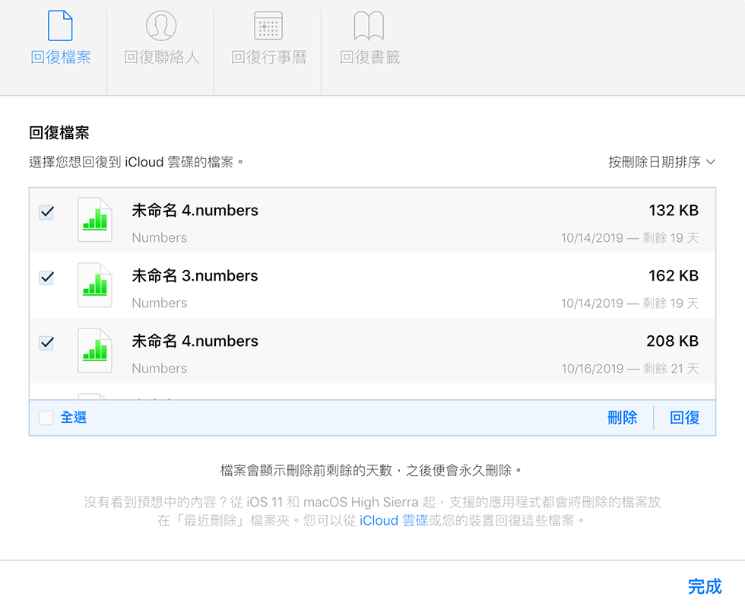Click the Restore Calendar grid icon

coord(268,25)
